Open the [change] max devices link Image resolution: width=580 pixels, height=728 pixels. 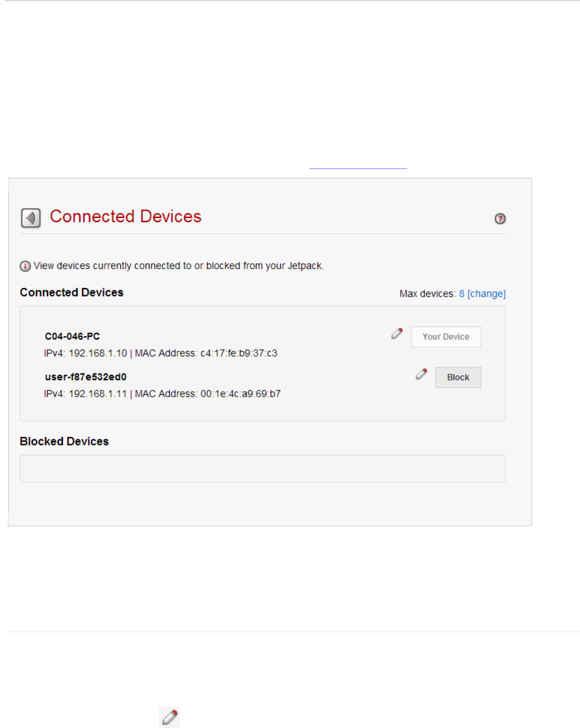point(487,294)
